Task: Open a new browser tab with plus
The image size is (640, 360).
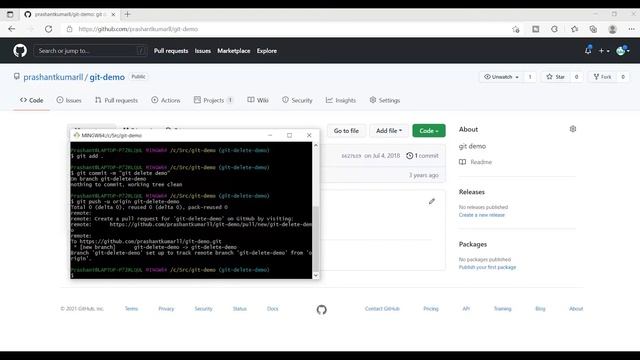Action: (x=127, y=14)
